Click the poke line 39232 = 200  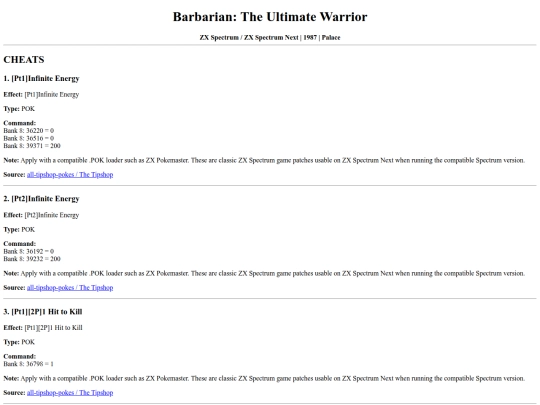click(x=32, y=259)
